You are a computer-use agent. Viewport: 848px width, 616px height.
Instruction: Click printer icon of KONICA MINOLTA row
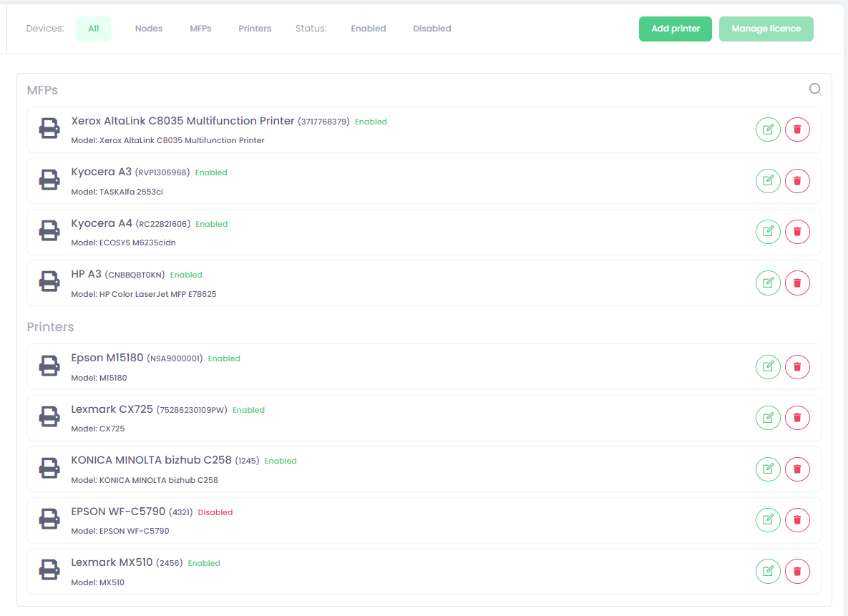tap(49, 468)
